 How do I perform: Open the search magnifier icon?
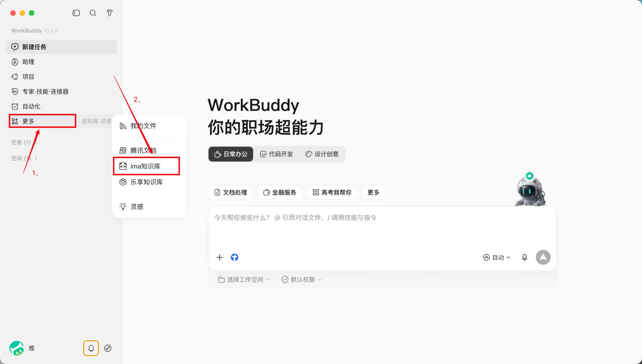point(93,13)
